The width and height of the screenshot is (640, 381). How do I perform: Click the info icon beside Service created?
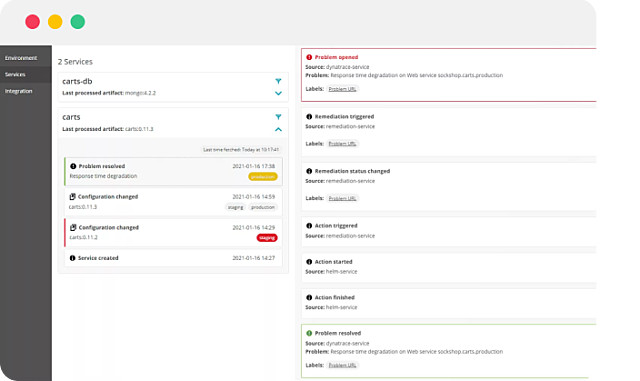pos(72,258)
